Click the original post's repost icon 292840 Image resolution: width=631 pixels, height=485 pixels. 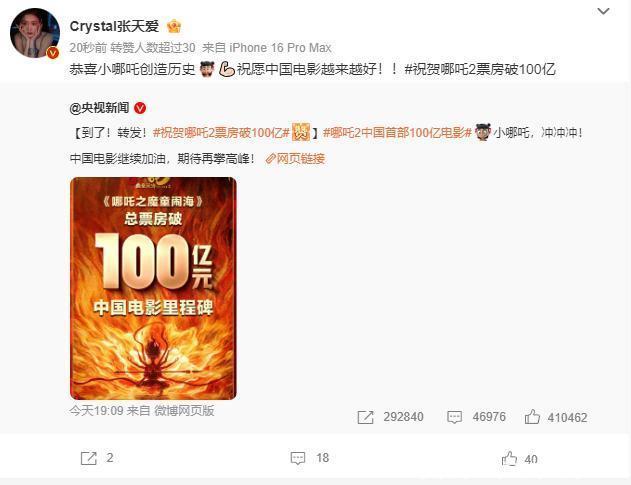pos(390,417)
